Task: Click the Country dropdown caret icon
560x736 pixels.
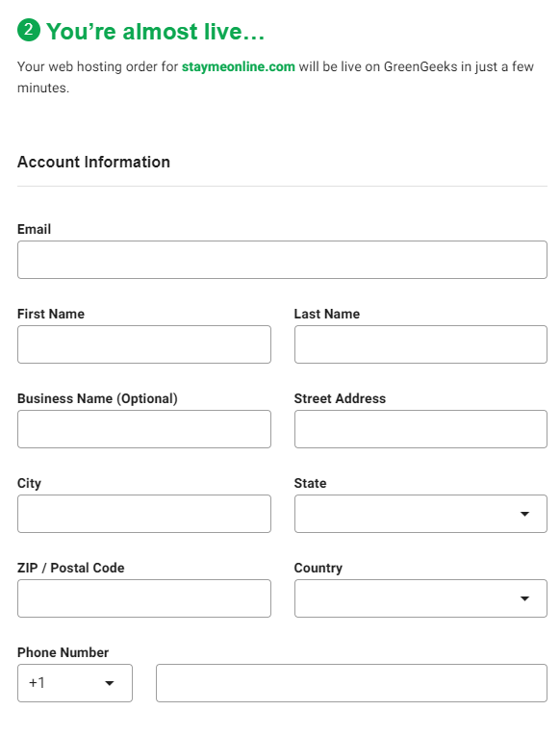Action: pos(524,598)
